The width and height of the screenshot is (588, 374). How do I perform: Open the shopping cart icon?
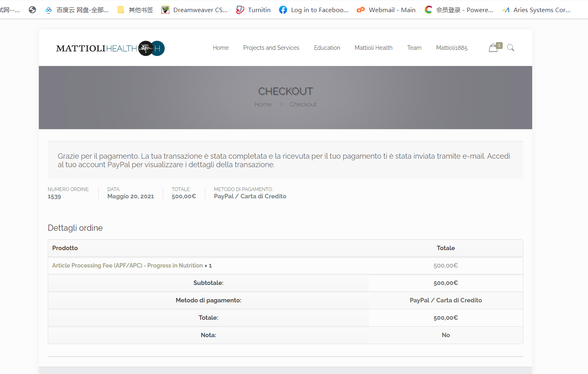(x=494, y=48)
